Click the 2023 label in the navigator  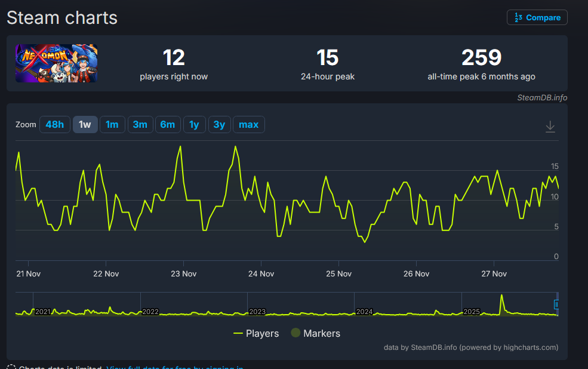(x=257, y=312)
